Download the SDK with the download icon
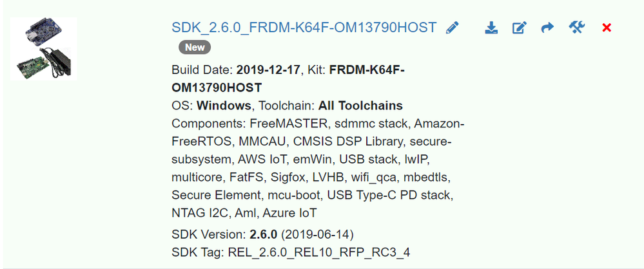This screenshot has width=644, height=269. [x=491, y=28]
